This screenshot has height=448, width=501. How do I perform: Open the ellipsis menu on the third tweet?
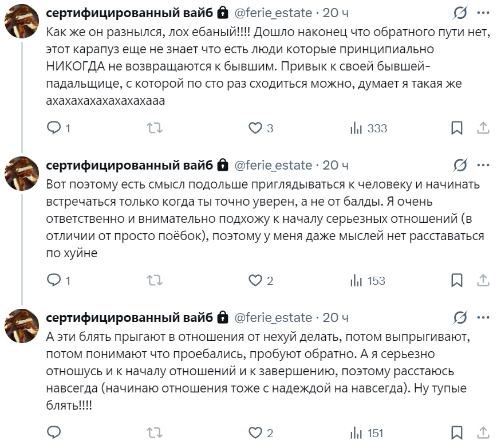click(483, 318)
